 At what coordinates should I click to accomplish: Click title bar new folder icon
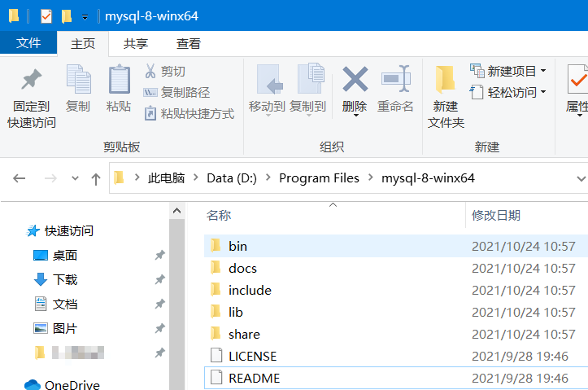(67, 16)
